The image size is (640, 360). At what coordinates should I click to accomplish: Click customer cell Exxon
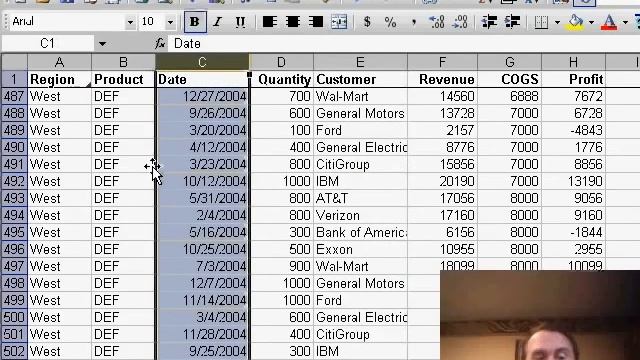pyautogui.click(x=360, y=249)
